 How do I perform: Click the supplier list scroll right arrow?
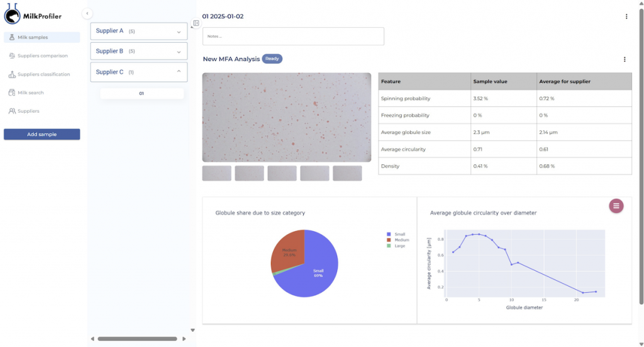coord(184,339)
